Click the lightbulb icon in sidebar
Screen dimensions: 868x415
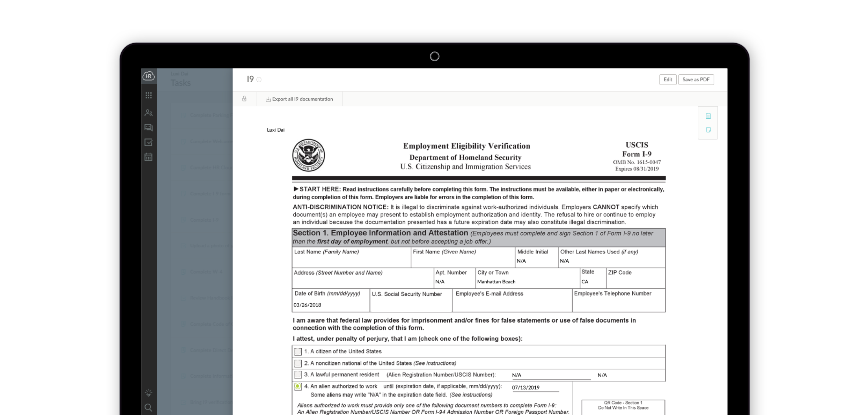148,393
